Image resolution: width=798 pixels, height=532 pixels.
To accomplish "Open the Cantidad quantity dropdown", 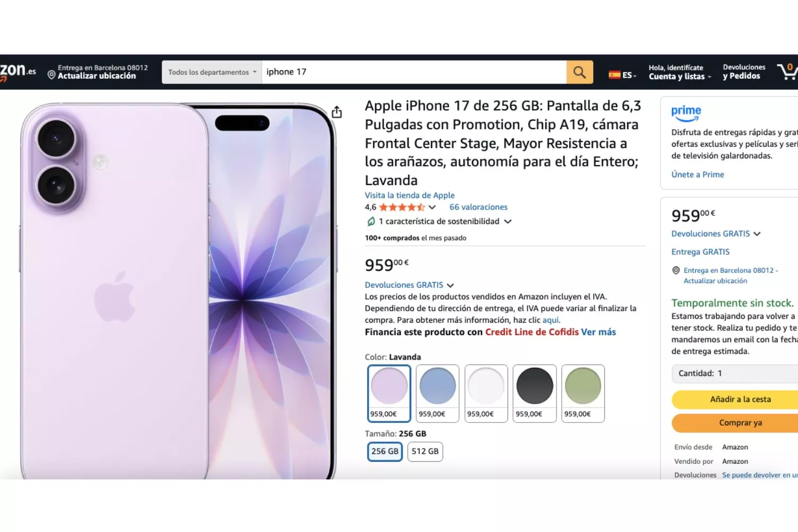I will (x=735, y=373).
